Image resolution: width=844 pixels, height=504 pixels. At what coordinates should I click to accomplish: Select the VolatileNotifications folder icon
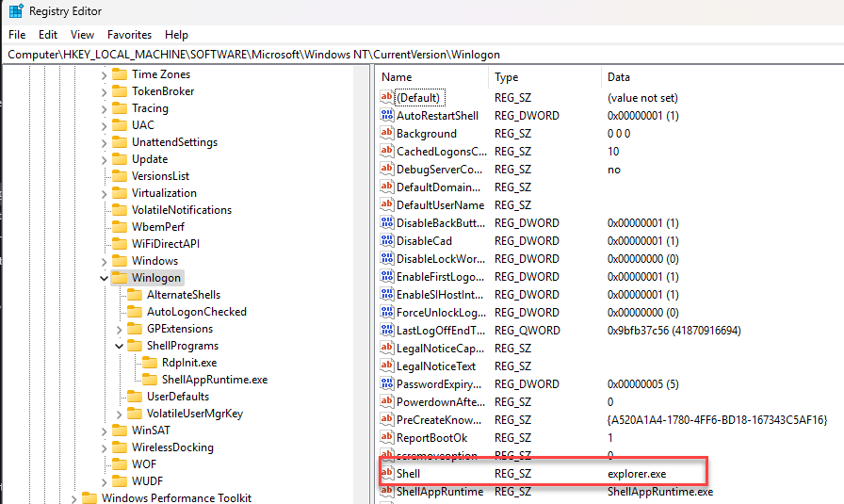pos(120,210)
